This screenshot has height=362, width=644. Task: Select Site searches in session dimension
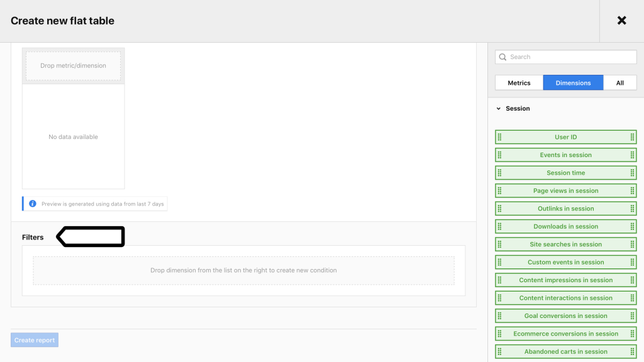point(565,244)
